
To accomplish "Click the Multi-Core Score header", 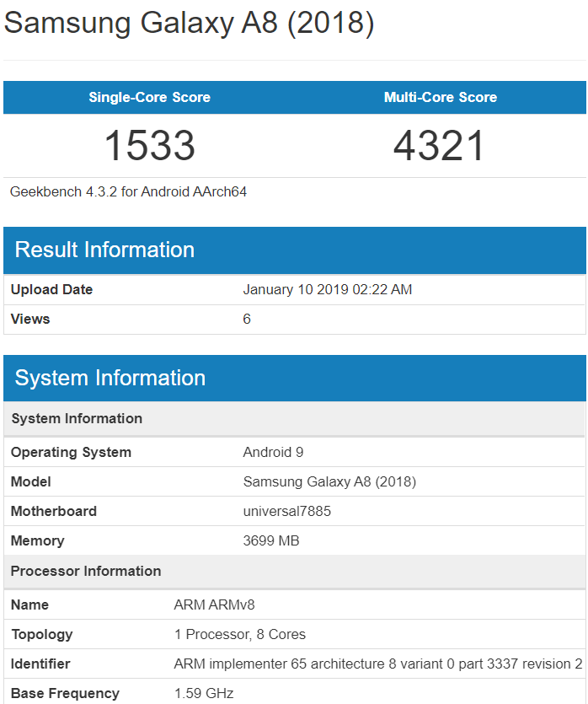I will (x=441, y=97).
